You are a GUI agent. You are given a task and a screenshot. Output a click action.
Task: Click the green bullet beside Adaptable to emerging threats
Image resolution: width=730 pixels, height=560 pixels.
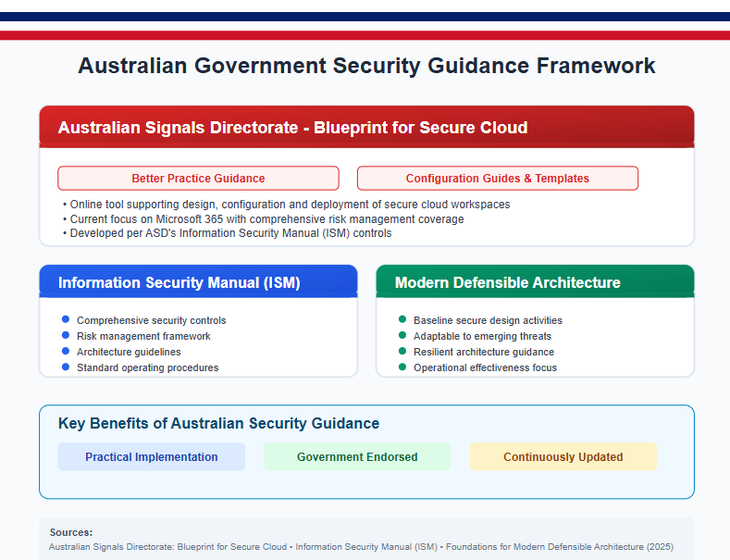point(402,335)
